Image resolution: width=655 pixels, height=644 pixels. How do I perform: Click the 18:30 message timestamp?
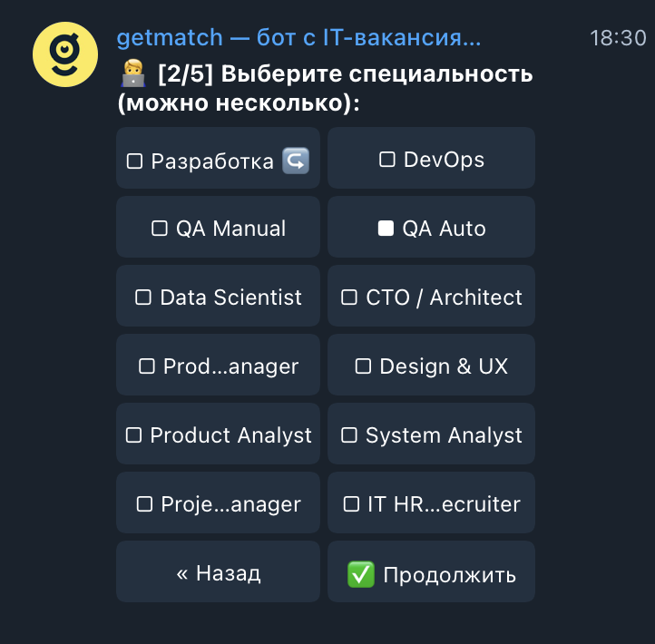618,38
